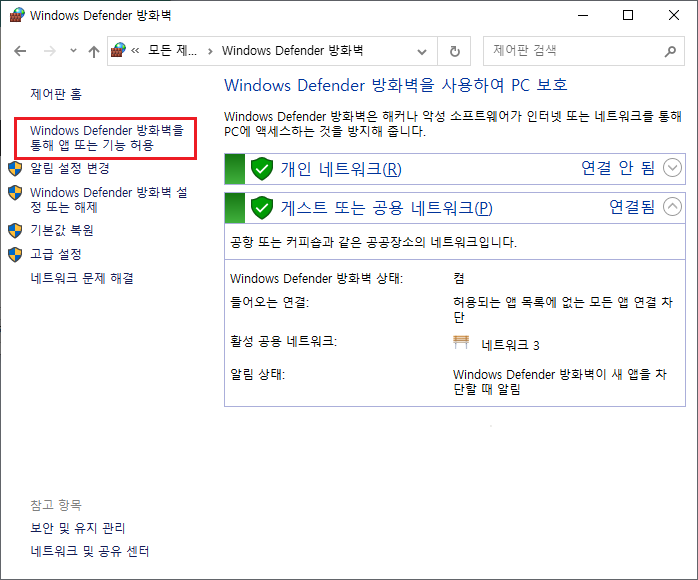The image size is (698, 580).
Task: Click shield icon beside 방화벽 설정 또는 해제
Action: pos(15,193)
